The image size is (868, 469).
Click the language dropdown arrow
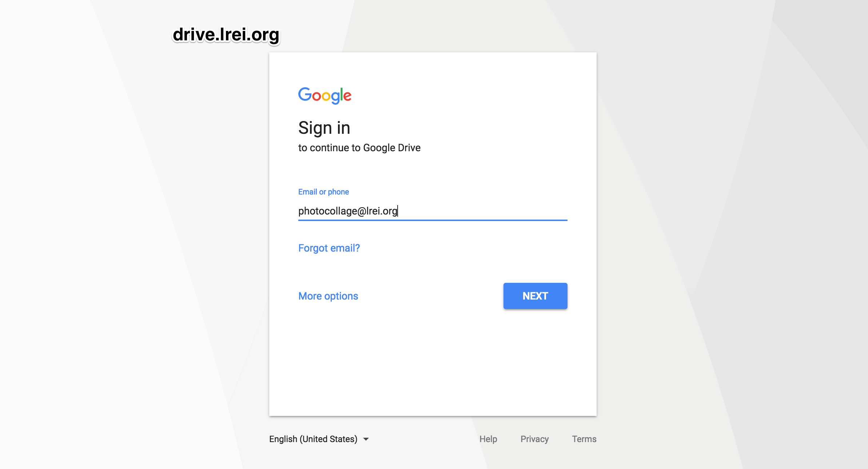pyautogui.click(x=366, y=439)
